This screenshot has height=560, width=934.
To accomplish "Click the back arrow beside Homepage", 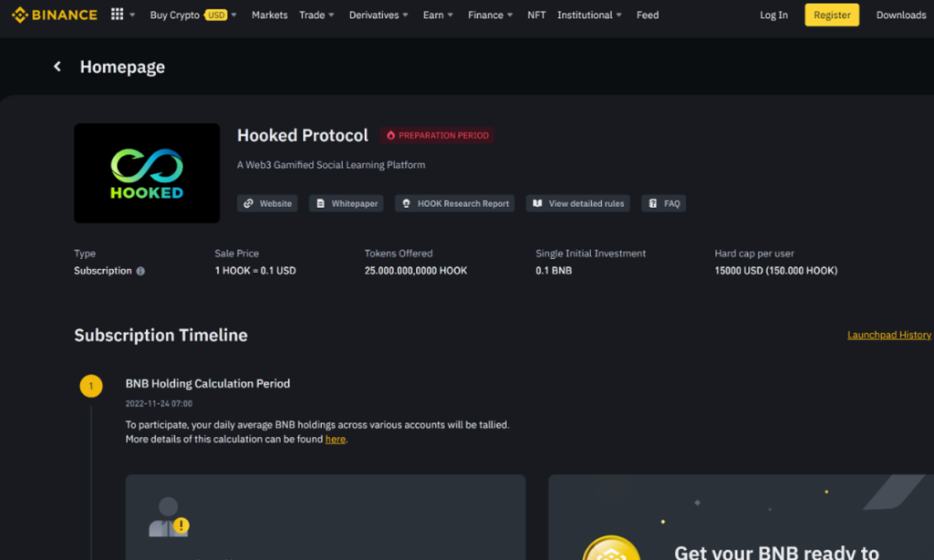I will coord(57,67).
